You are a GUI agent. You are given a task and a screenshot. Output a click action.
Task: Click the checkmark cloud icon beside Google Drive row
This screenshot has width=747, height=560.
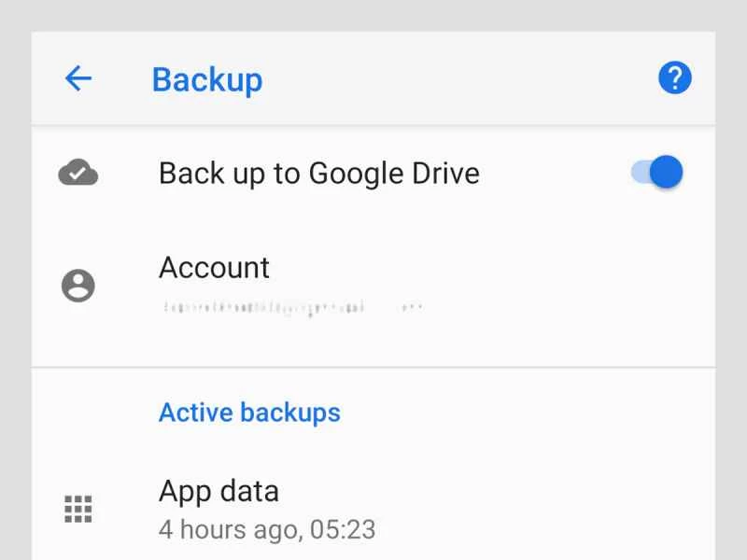click(78, 172)
